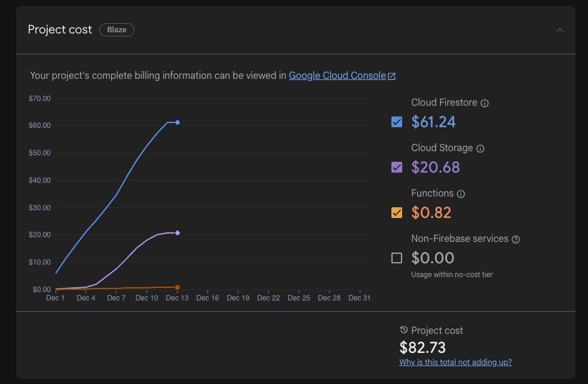Open the Cloud Storage info tooltip icon

(x=480, y=148)
